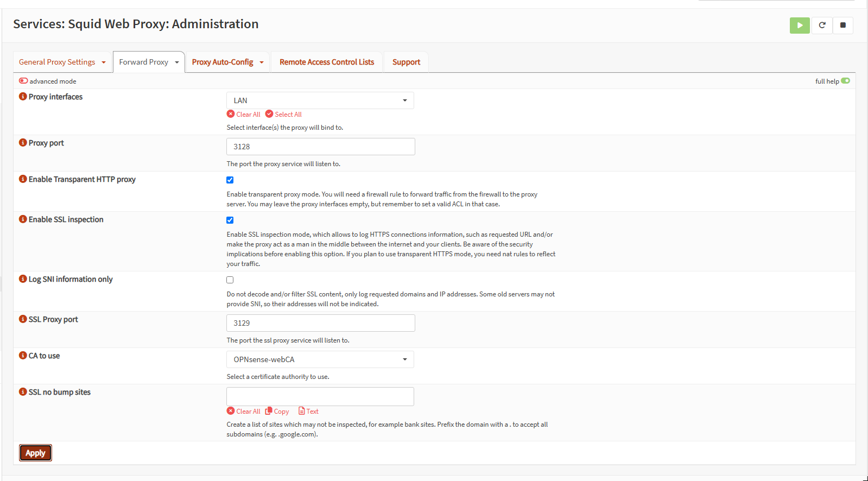
Task: Show help for CA to use
Action: click(23, 355)
